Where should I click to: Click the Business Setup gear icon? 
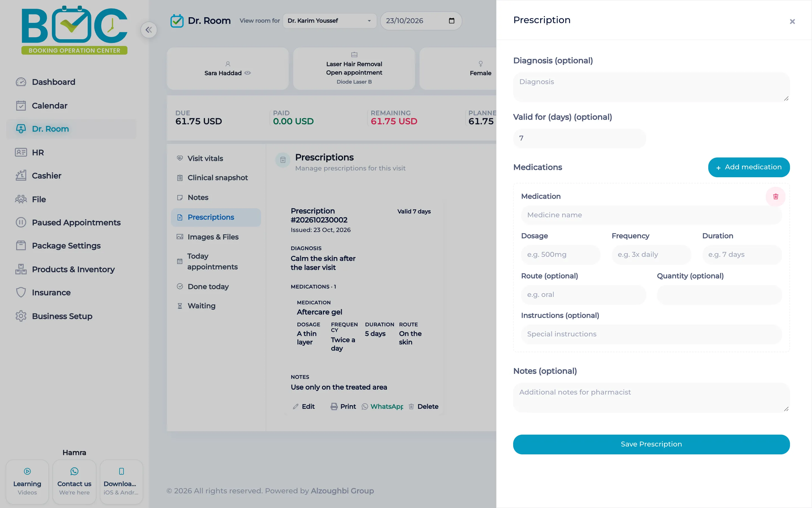(21, 316)
